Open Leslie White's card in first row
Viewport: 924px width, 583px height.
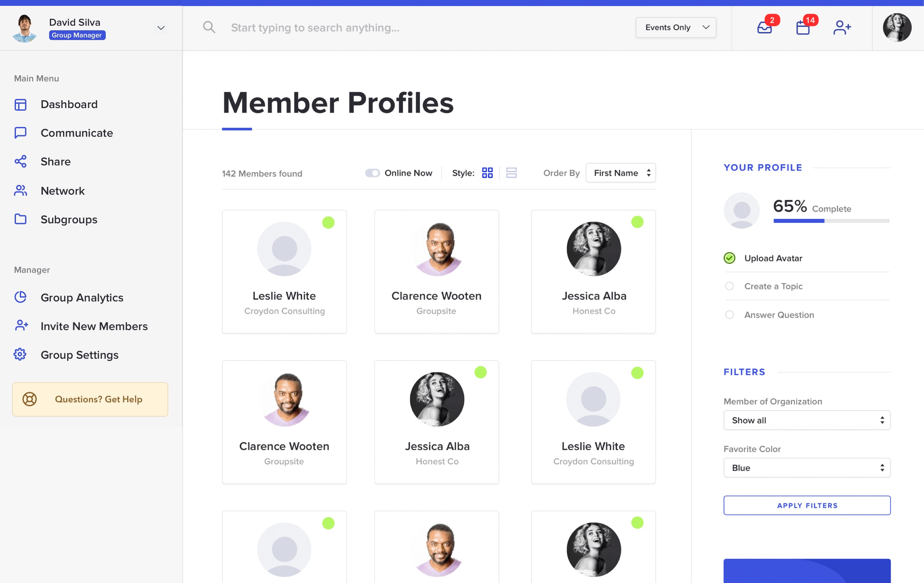(284, 272)
